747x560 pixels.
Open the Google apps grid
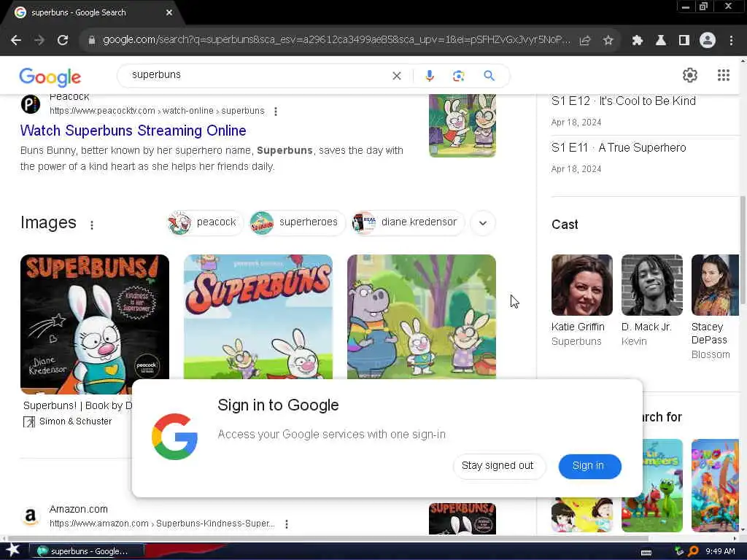click(724, 75)
